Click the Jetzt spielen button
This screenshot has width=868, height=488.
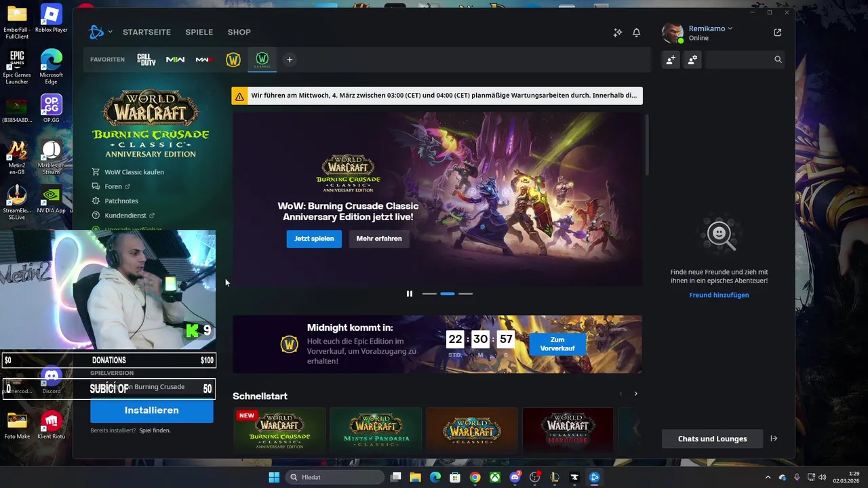[x=314, y=239]
